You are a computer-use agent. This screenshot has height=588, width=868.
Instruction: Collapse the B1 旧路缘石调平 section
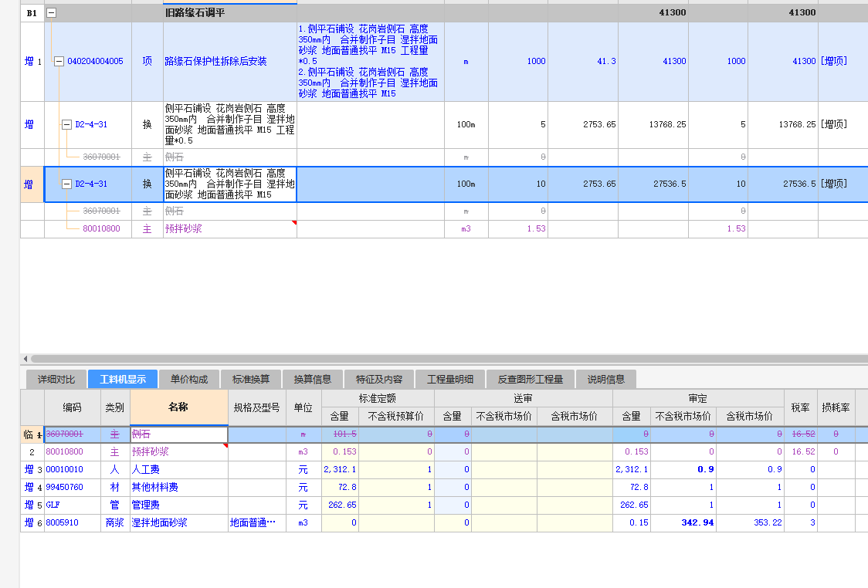click(51, 12)
